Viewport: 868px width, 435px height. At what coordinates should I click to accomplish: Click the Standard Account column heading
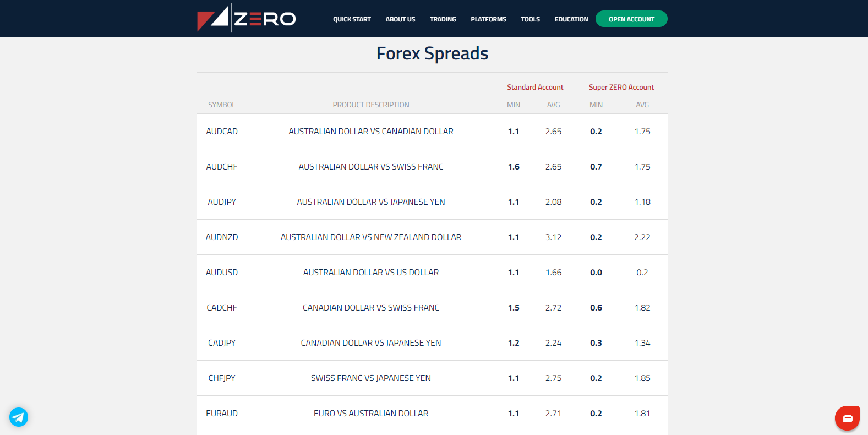click(x=535, y=88)
